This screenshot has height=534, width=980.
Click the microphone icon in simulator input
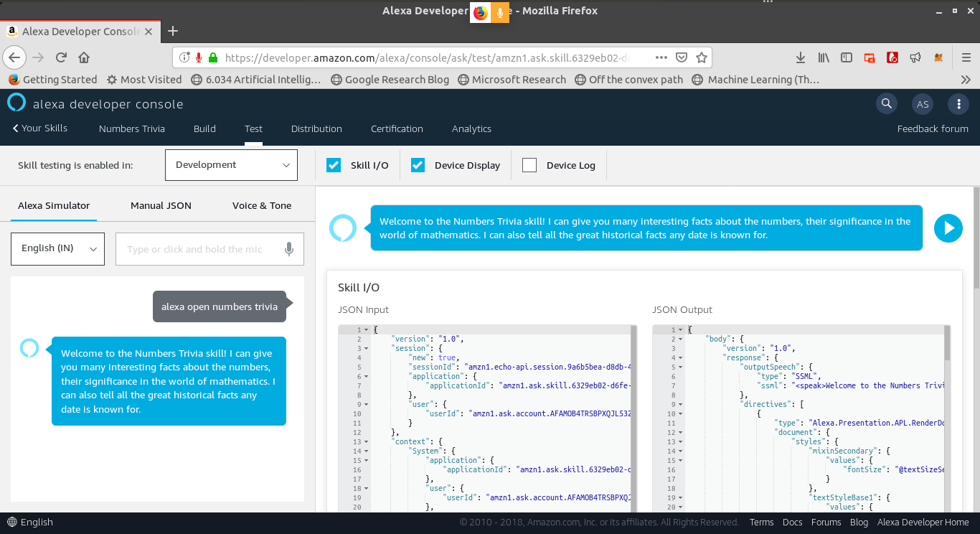(288, 249)
